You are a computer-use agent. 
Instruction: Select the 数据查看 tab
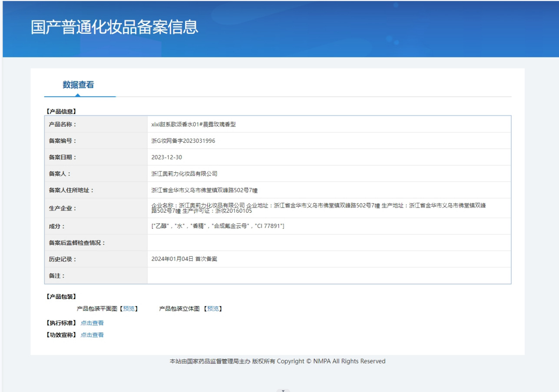tap(78, 85)
